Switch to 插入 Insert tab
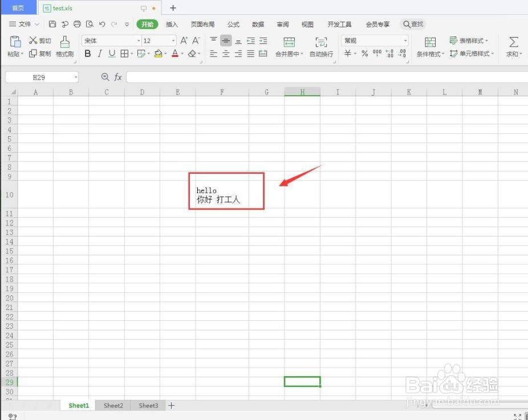Image resolution: width=528 pixels, height=420 pixels. tap(172, 25)
